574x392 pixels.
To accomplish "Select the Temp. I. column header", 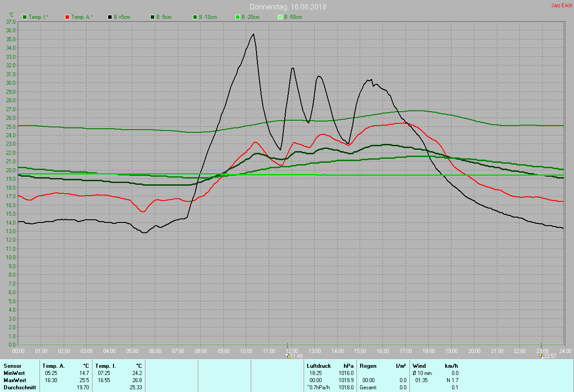I will [105, 366].
